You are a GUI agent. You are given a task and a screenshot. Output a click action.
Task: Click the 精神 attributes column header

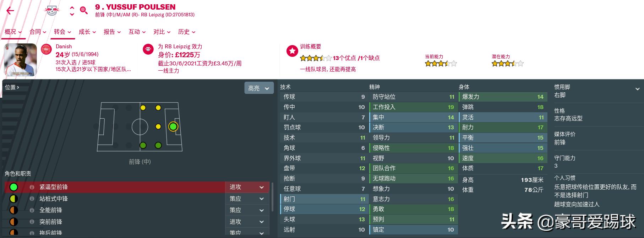click(x=375, y=87)
